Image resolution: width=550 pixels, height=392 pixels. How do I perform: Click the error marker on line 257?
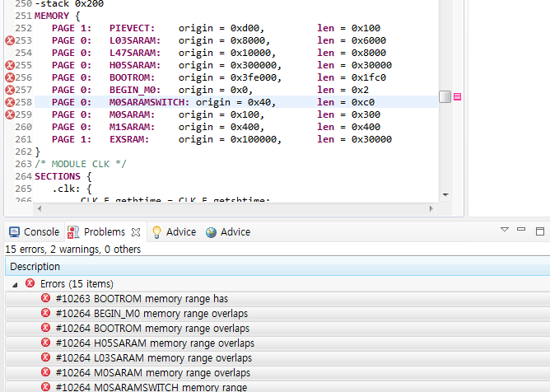10,91
